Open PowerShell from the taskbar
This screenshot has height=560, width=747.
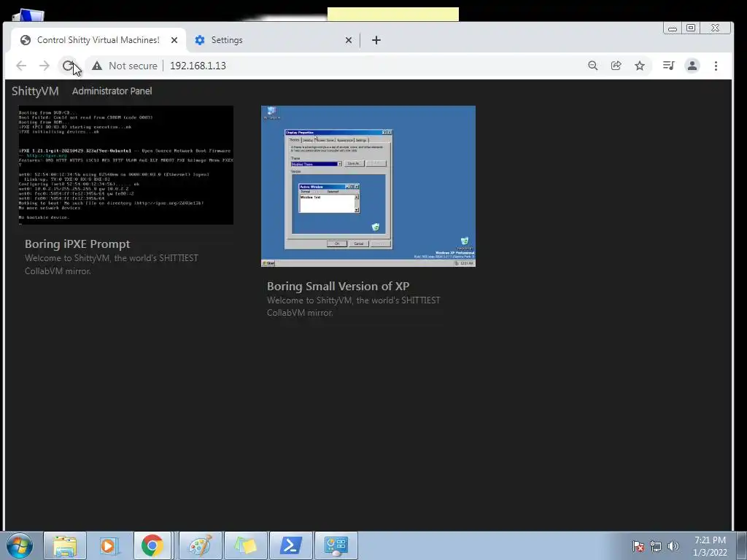tap(290, 545)
